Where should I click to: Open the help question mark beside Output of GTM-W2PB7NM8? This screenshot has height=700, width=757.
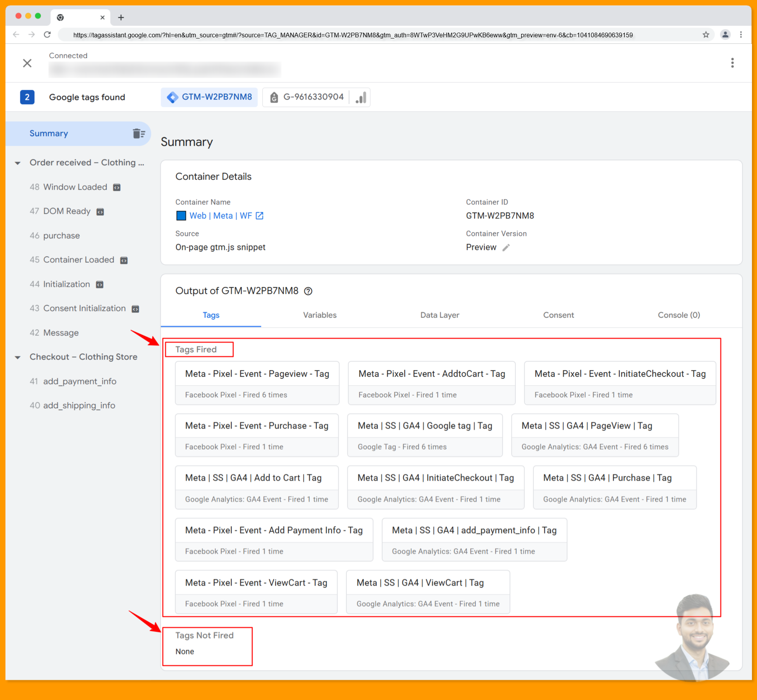308,291
